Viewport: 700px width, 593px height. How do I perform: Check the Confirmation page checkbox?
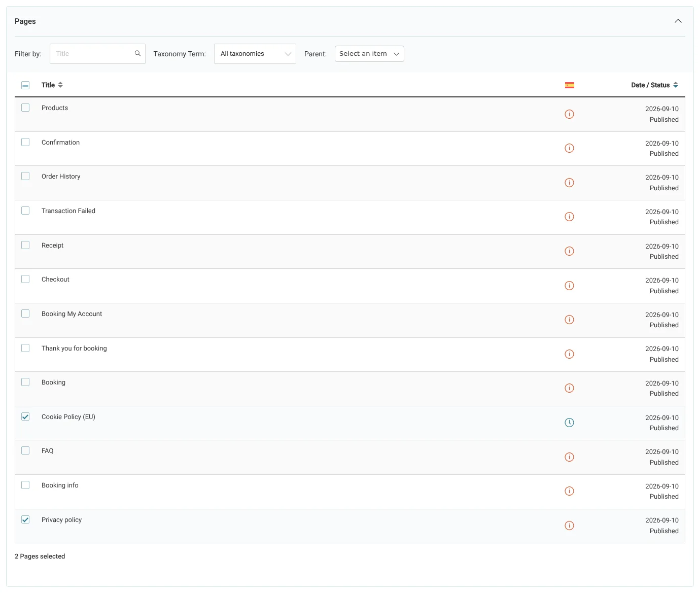tap(25, 142)
